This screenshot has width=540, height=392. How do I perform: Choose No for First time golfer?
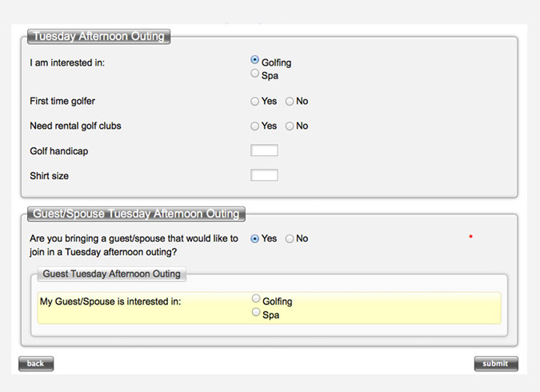coord(290,102)
